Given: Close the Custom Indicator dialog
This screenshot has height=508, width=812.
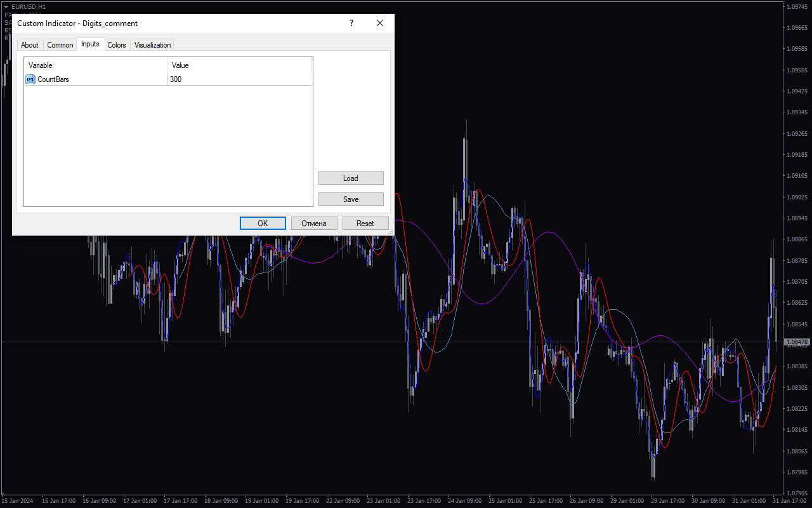Looking at the screenshot, I should tap(380, 23).
